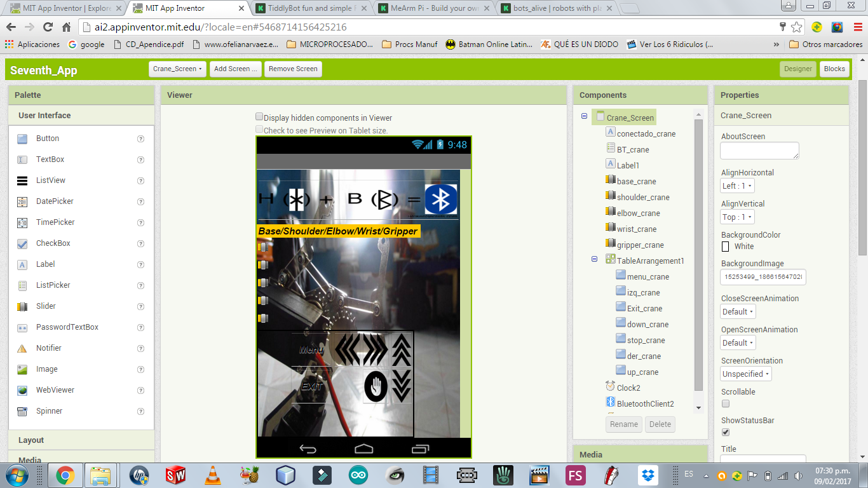
Task: Open CloseScreenAnimation Default dropdown
Action: 738,312
